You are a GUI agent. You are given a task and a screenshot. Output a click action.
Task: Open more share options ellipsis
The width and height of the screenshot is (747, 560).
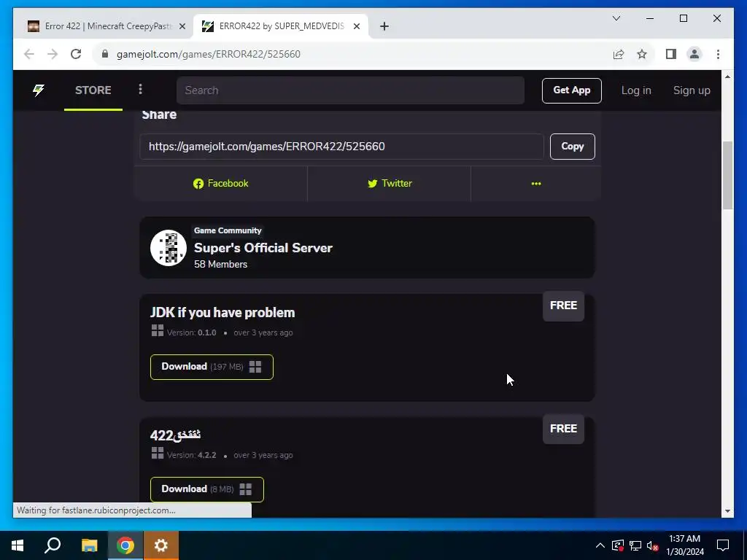(536, 183)
